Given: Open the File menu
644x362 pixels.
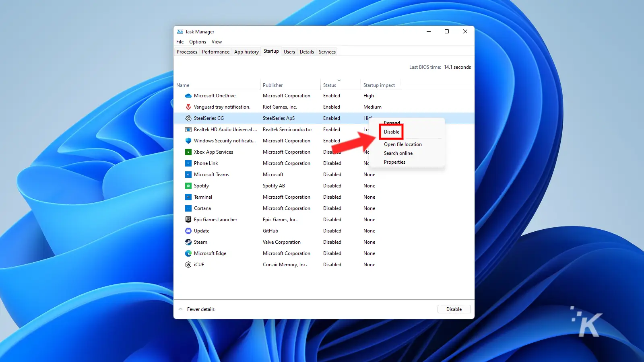Looking at the screenshot, I should coord(180,42).
